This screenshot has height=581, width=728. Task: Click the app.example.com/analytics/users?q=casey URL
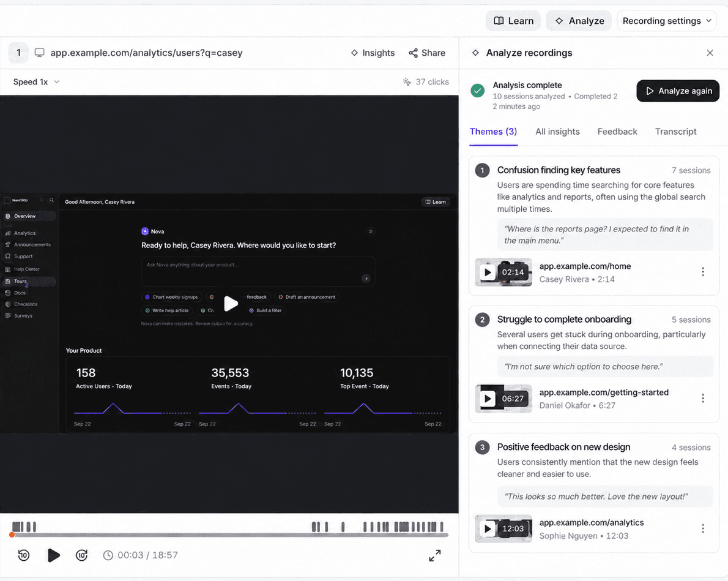pos(146,53)
